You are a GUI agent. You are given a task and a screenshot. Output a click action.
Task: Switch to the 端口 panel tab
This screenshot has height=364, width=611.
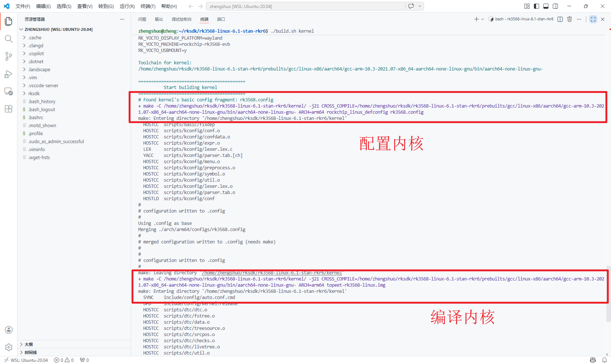(x=221, y=19)
